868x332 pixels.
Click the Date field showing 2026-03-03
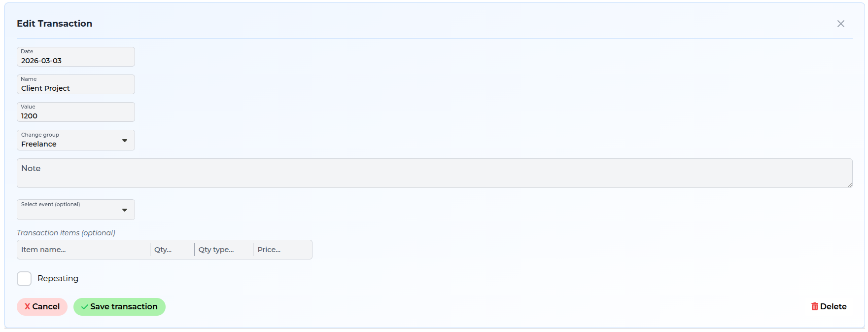[x=75, y=57]
